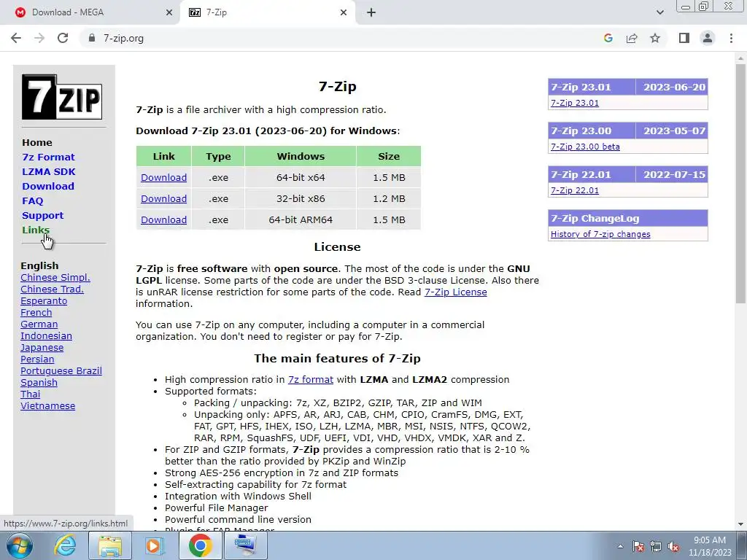Screen dimensions: 747x560
Task: Open Windows Media Player in taskbar
Action: (154, 545)
